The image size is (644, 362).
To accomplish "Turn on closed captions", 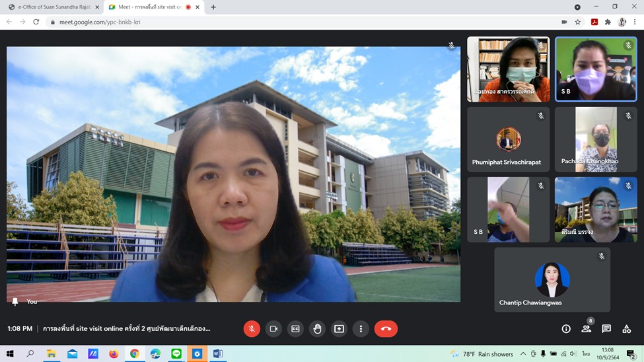I will click(295, 328).
